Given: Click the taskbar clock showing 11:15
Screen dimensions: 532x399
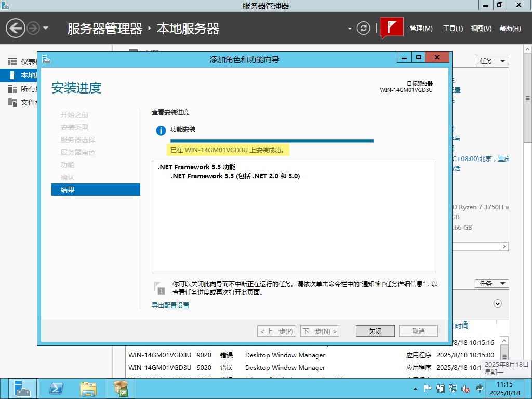Looking at the screenshot, I should 504,389.
